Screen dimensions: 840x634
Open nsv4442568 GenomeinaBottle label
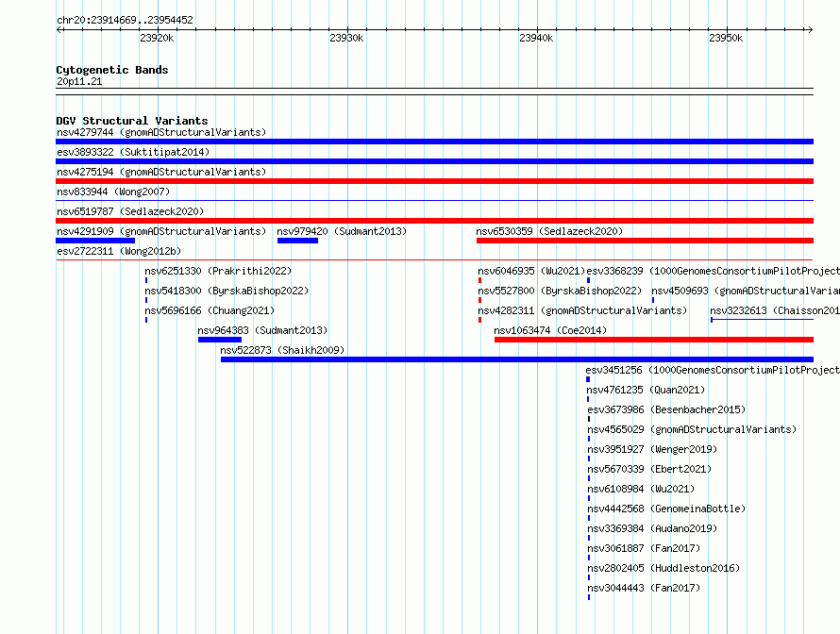pos(666,509)
